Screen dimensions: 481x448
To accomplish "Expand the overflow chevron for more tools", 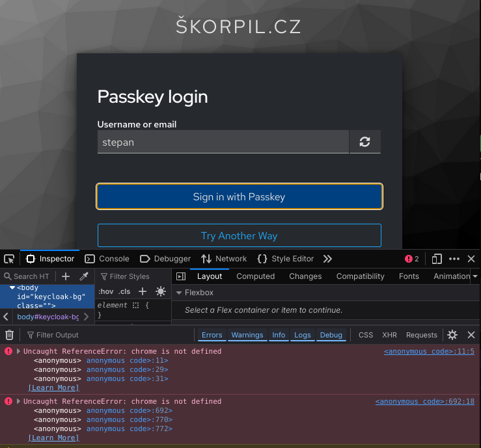I will pos(327,259).
